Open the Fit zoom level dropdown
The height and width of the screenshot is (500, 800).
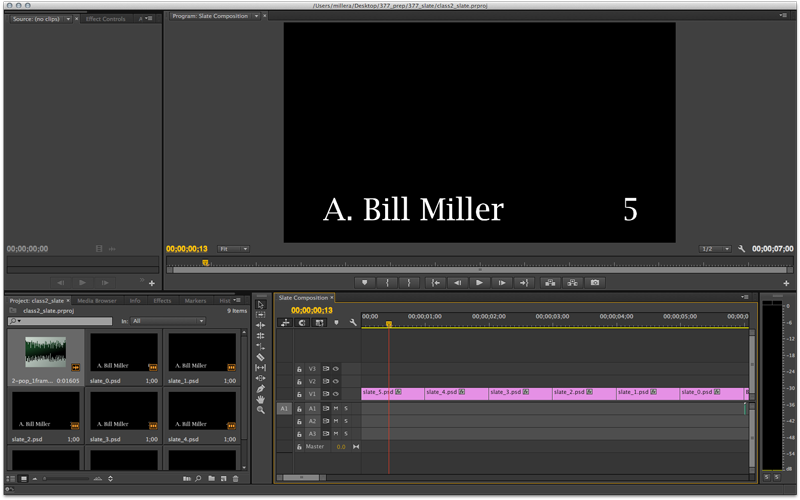(233, 249)
